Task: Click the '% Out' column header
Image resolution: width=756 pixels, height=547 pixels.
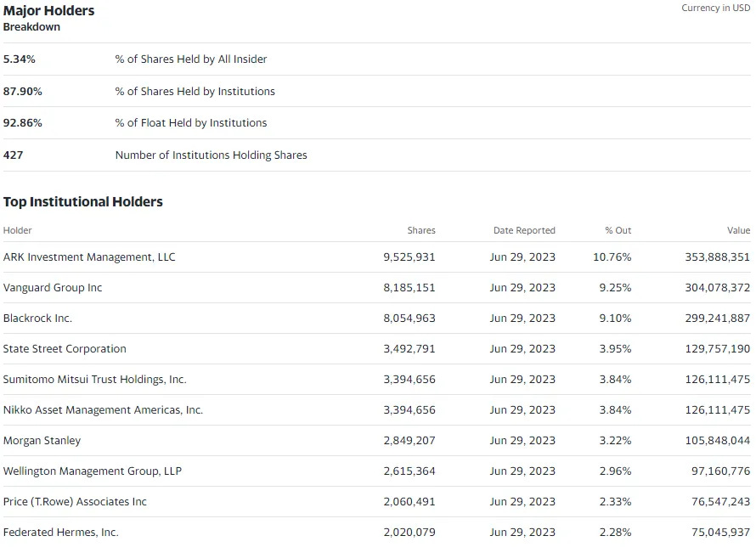Action: pos(618,230)
